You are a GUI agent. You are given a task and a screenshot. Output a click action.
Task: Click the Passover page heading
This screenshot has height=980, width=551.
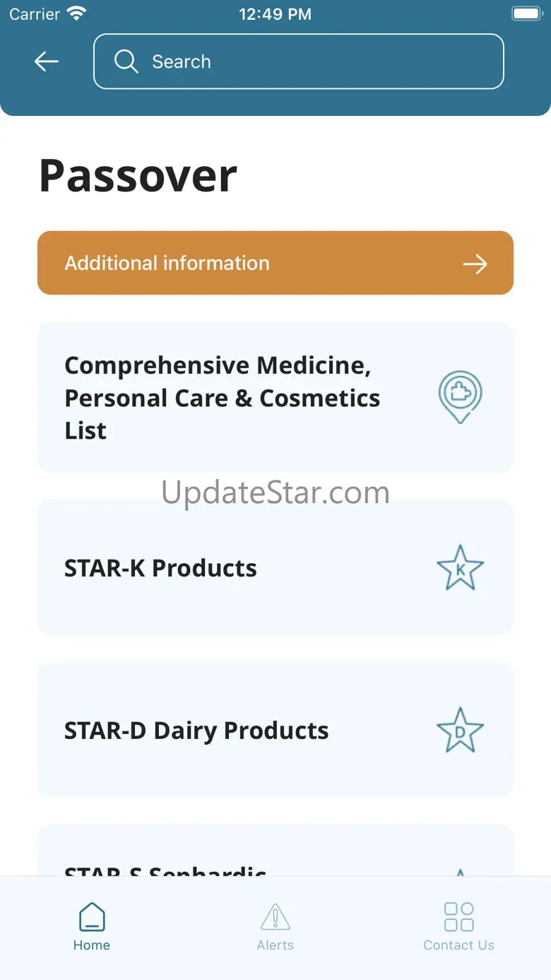[138, 175]
